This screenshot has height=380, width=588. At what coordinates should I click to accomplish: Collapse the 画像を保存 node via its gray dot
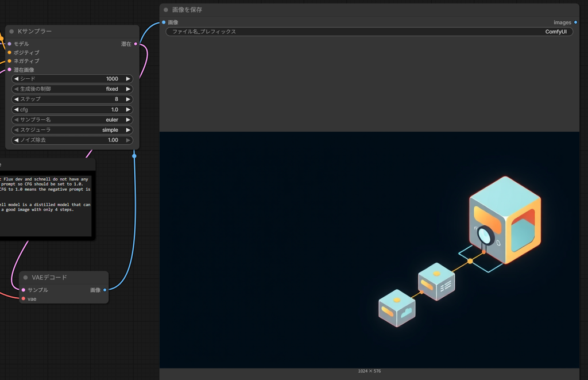pos(166,10)
